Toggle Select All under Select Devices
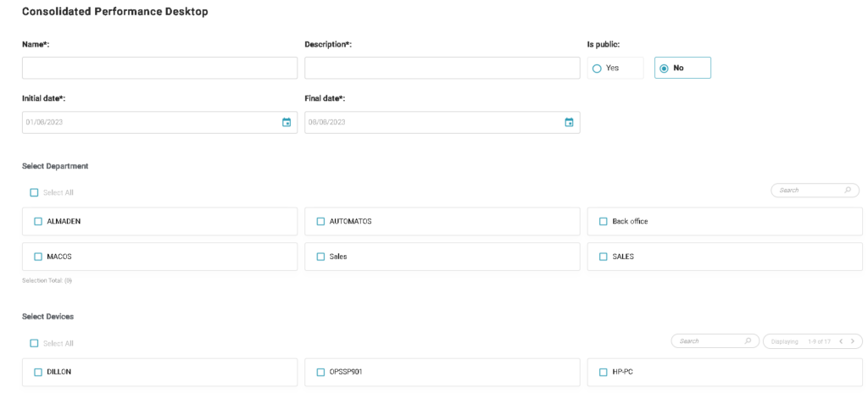868x393 pixels. coord(35,343)
